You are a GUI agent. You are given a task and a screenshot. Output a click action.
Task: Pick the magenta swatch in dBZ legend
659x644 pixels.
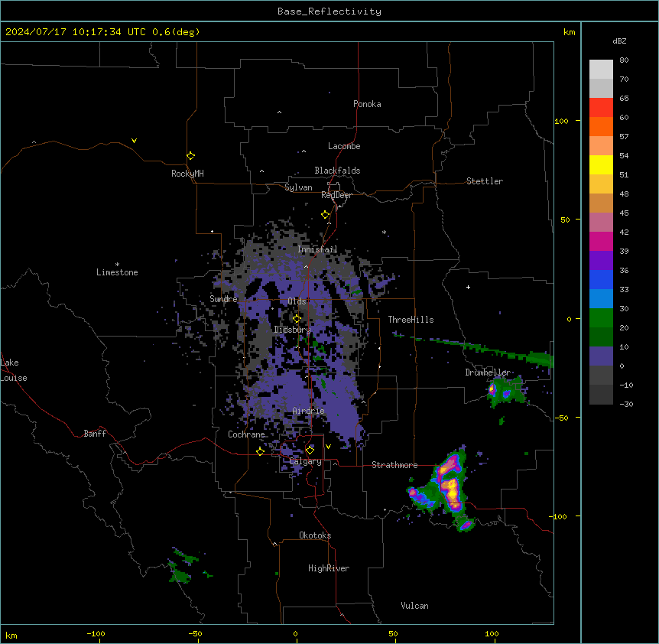[601, 241]
